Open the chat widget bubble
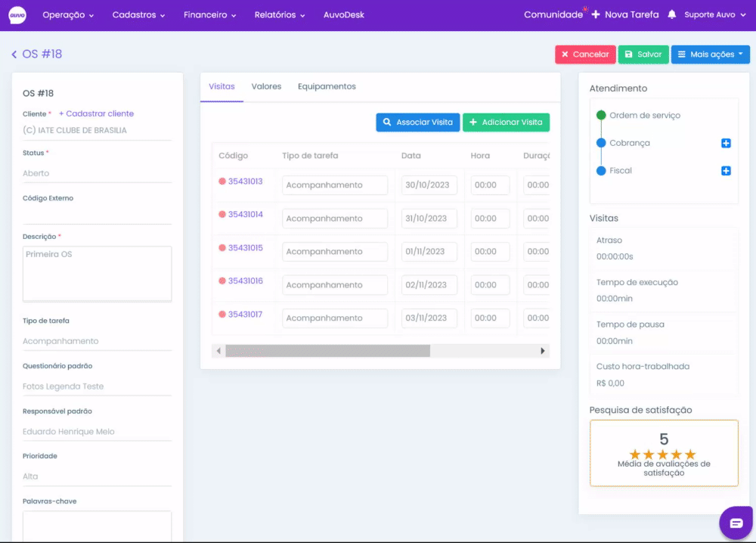 [x=736, y=523]
